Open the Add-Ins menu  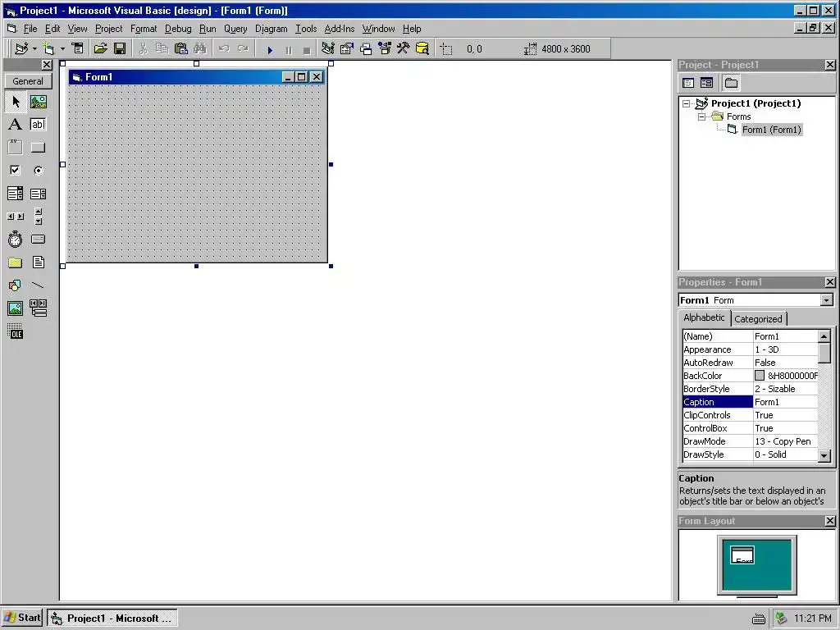(339, 29)
